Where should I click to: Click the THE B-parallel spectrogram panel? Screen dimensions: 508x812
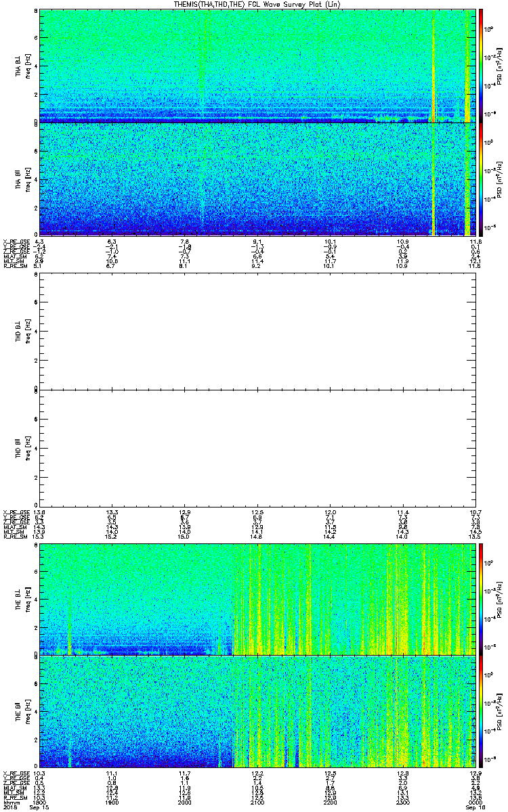tap(257, 711)
